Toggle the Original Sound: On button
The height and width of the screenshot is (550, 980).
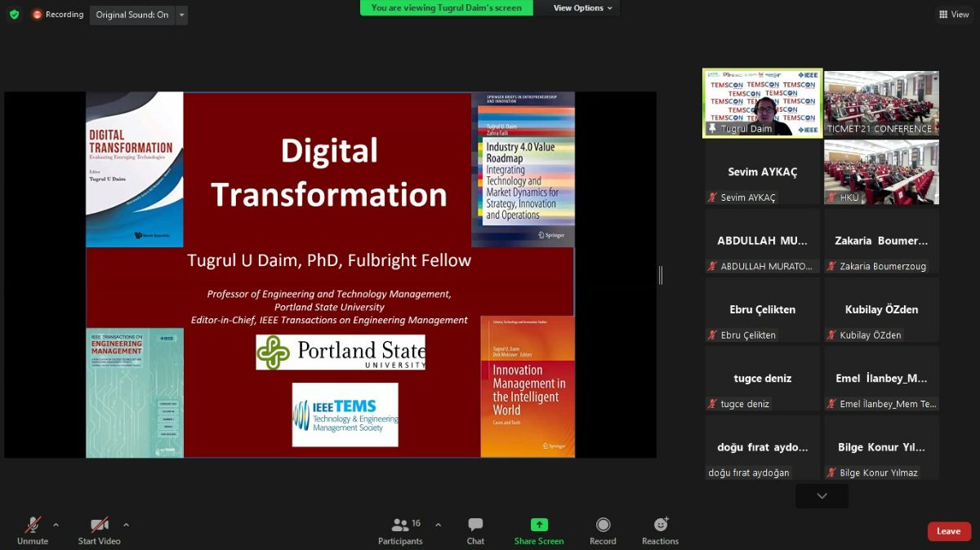[132, 15]
